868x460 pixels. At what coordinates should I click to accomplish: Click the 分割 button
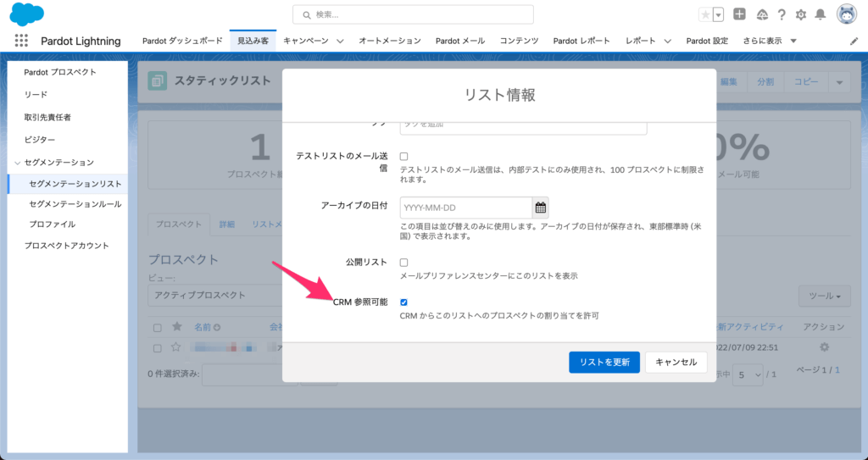coord(765,82)
